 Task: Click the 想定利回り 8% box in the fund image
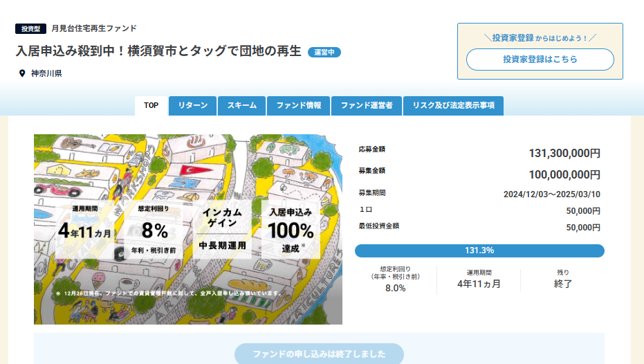click(154, 229)
